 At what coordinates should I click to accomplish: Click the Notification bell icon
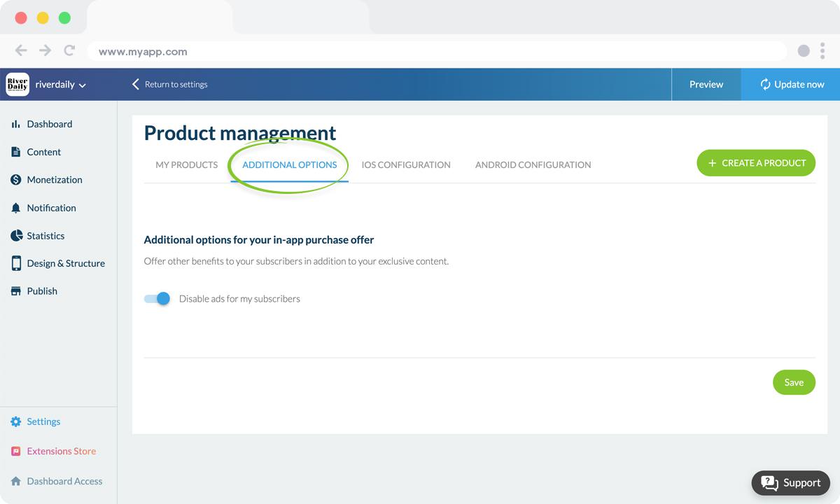click(x=15, y=208)
